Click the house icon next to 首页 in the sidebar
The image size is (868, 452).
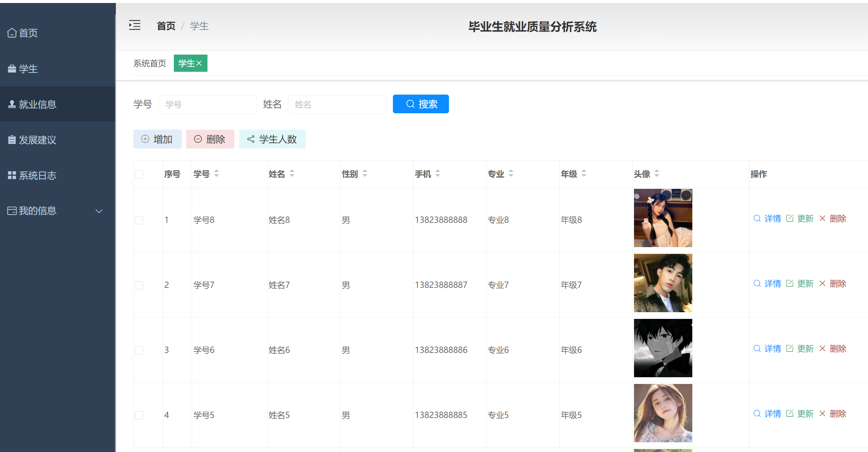tap(12, 33)
